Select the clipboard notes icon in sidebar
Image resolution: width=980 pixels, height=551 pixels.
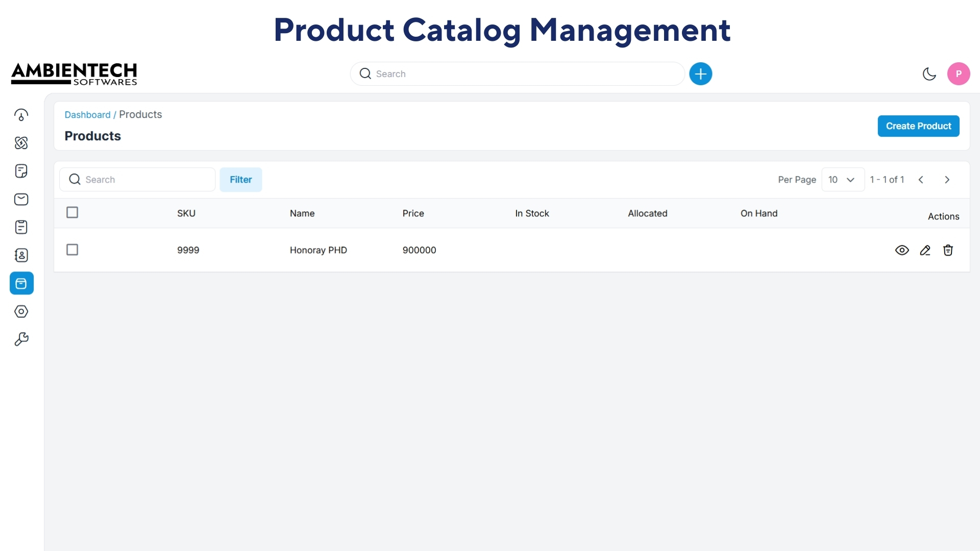coord(21,227)
